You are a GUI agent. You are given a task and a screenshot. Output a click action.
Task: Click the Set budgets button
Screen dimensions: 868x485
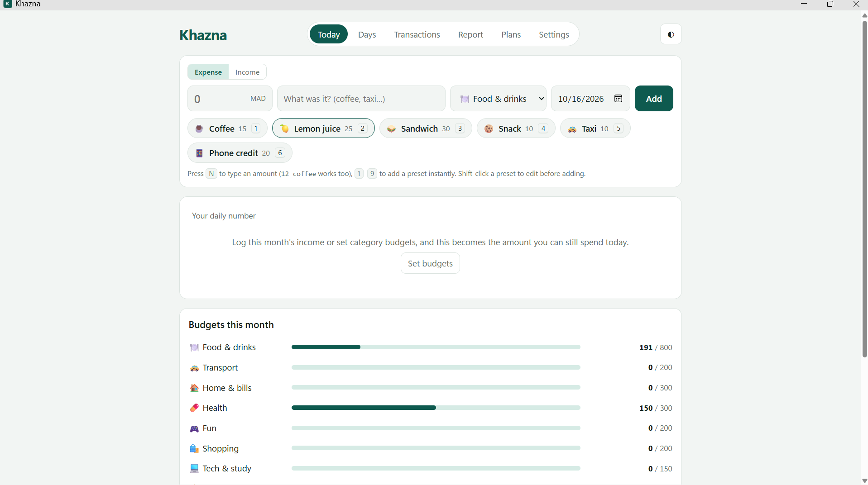coord(430,263)
